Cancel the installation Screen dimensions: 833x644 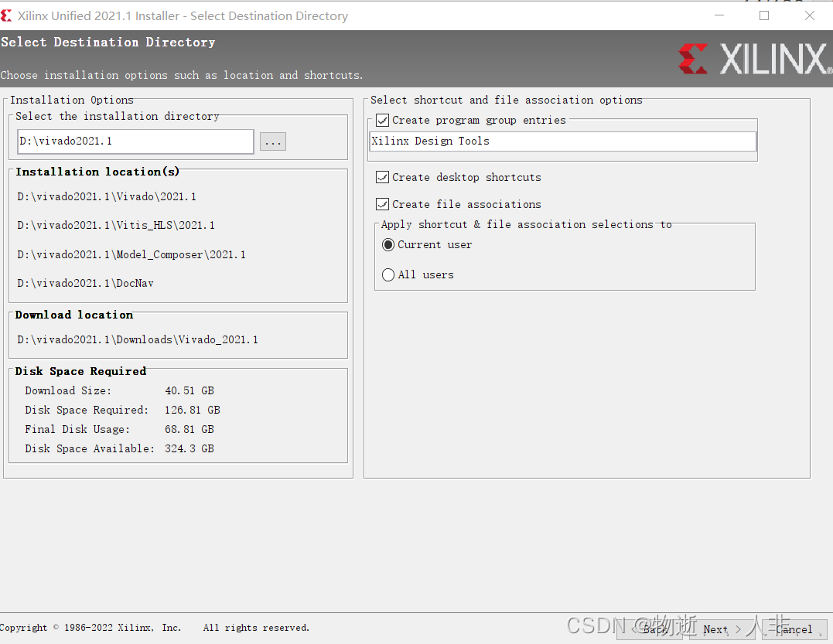(x=794, y=629)
